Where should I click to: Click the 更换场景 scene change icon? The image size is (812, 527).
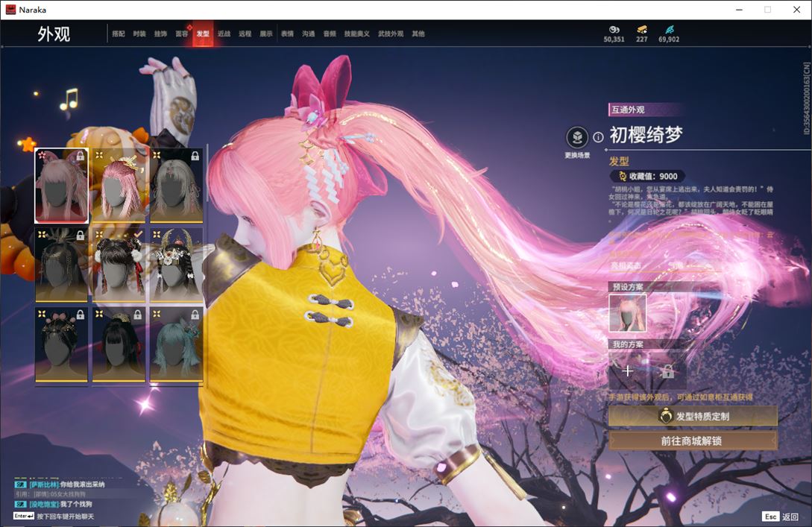577,138
